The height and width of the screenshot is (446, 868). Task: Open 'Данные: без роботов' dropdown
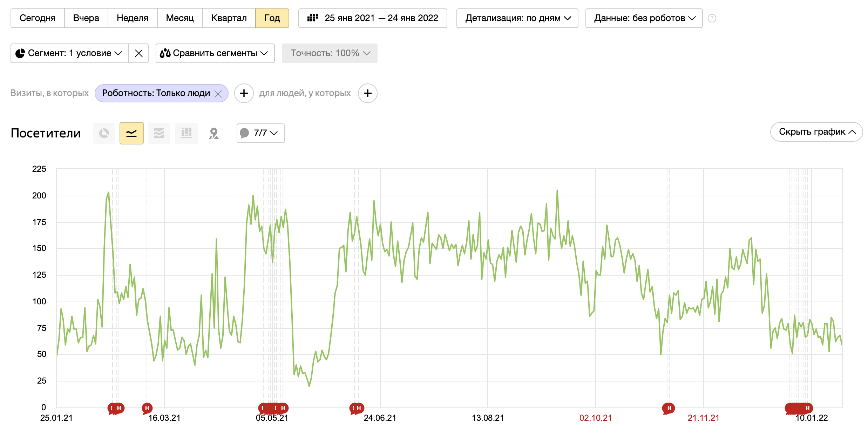coord(644,18)
